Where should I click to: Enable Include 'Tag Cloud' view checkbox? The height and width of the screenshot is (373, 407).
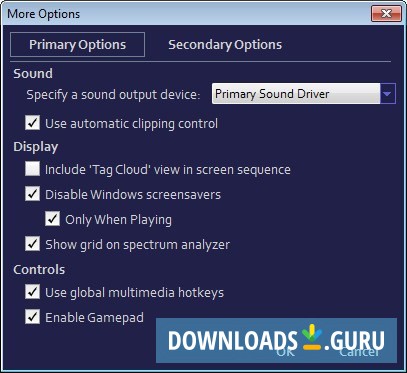pos(33,169)
